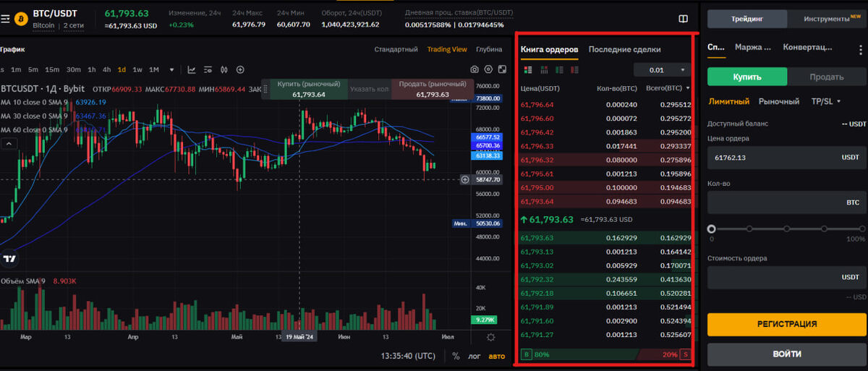Open Конвертация tab

(x=807, y=47)
